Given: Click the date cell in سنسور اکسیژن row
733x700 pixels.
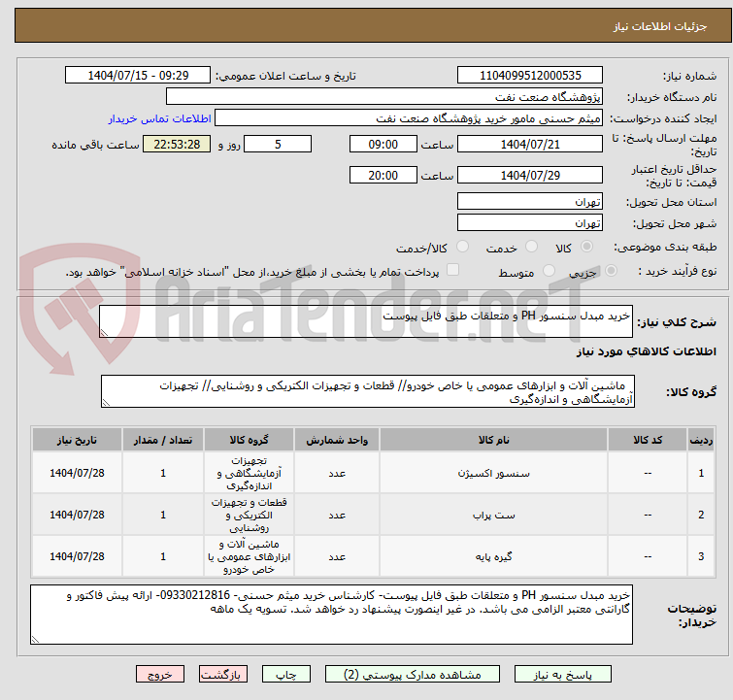Looking at the screenshot, I should (x=77, y=473).
